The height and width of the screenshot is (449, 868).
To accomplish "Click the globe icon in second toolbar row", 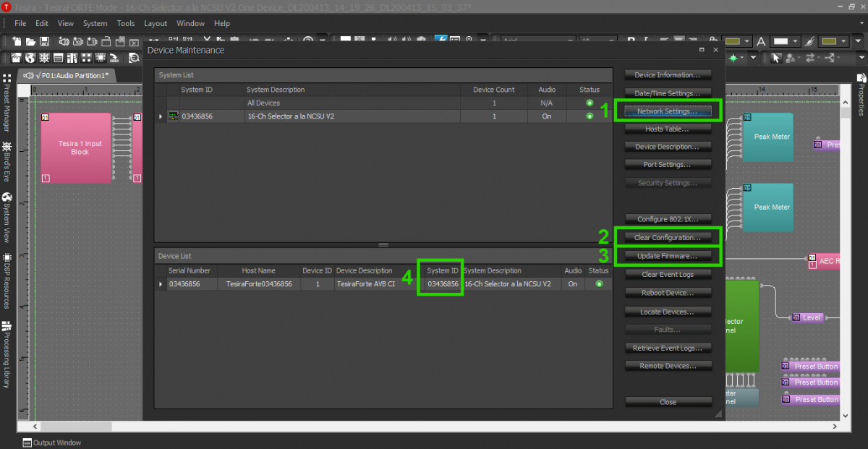I will point(30,58).
